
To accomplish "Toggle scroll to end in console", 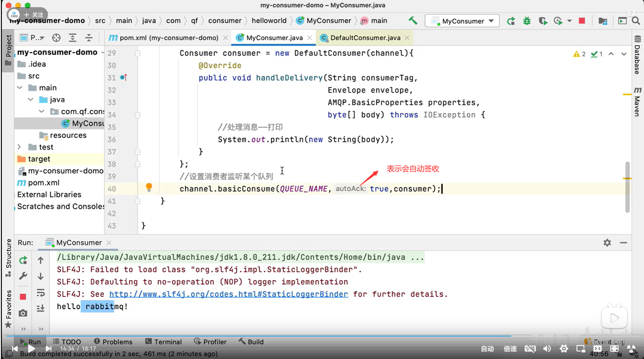I will point(41,308).
